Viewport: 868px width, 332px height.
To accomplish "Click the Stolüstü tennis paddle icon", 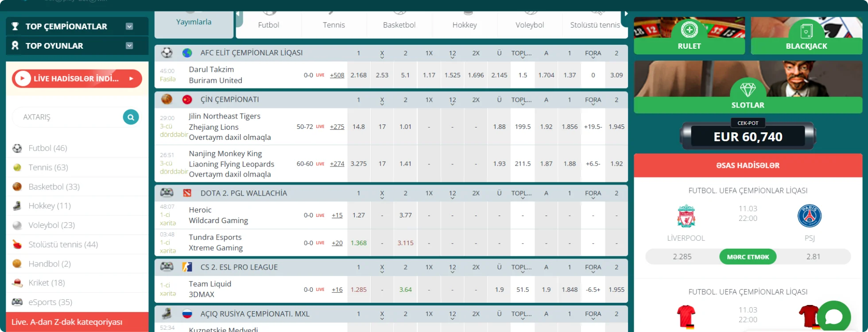I will (x=17, y=244).
